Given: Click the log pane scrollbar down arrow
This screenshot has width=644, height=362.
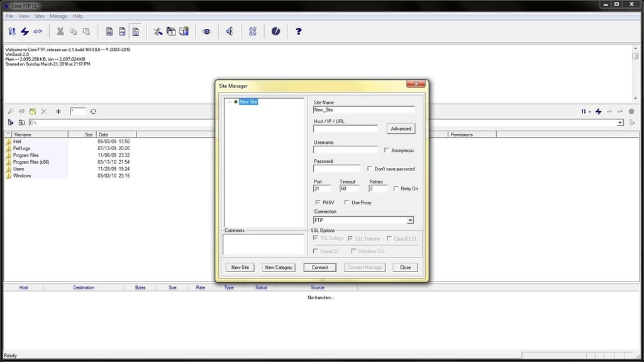Looking at the screenshot, I should pos(635,98).
